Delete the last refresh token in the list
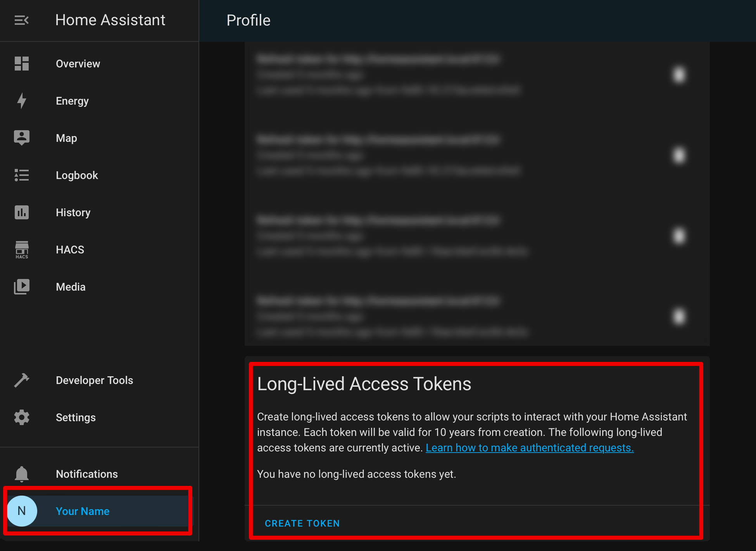 click(x=680, y=316)
